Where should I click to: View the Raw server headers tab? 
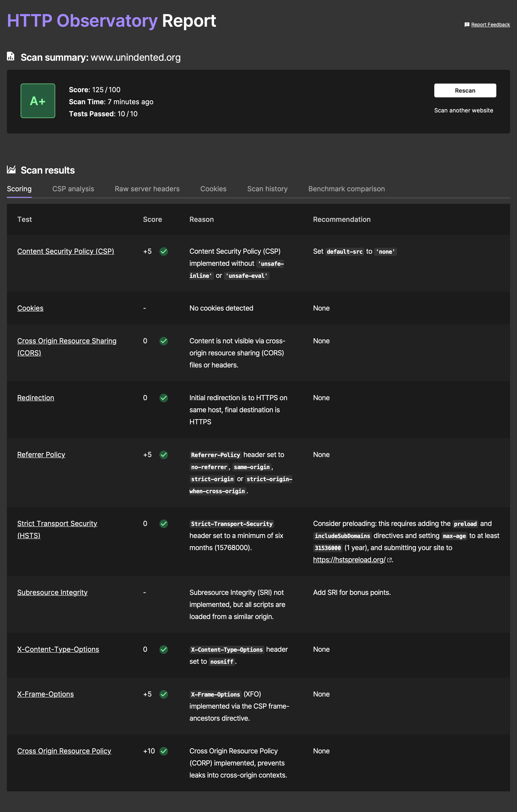(x=147, y=189)
